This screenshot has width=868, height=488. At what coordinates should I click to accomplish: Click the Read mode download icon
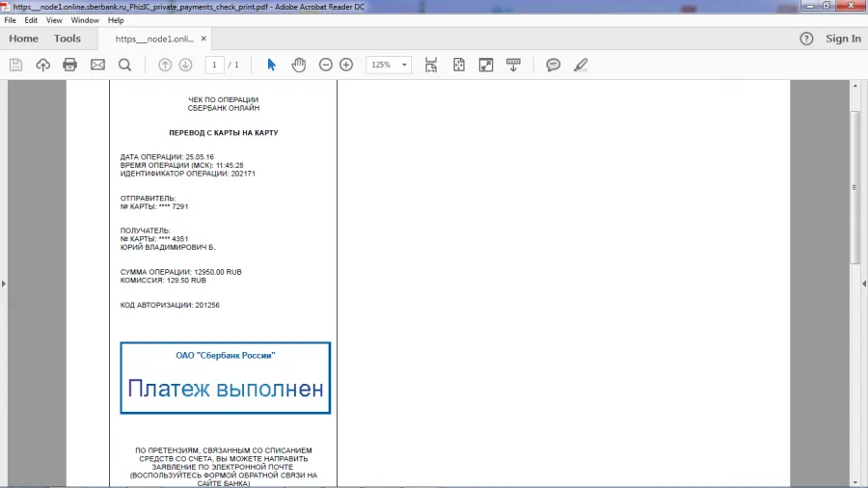coord(513,65)
